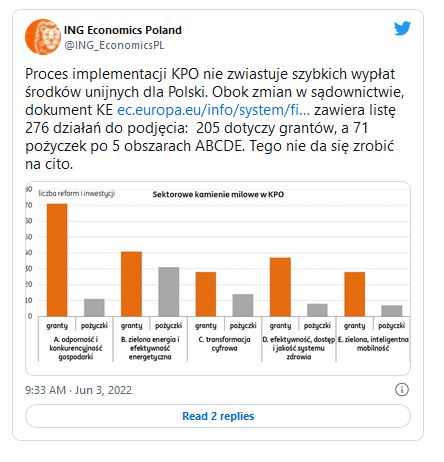Click the Twitter bird logo icon
This screenshot has height=462, width=444.
point(402,28)
